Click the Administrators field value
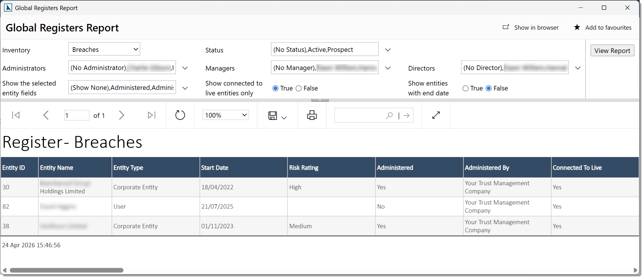Image resolution: width=644 pixels, height=279 pixels. 122,67
